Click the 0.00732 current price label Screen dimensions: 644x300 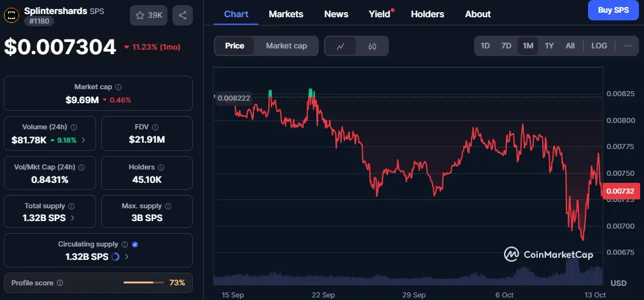tap(620, 190)
